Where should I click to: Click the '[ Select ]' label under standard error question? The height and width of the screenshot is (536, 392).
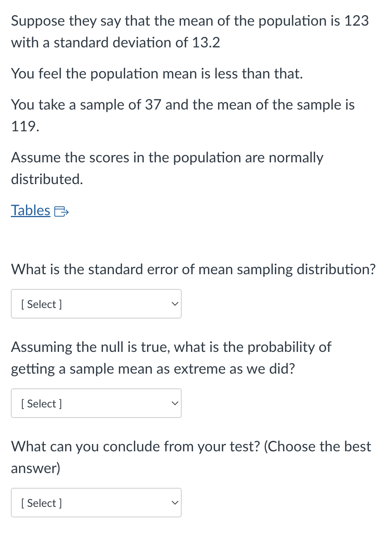click(42, 304)
